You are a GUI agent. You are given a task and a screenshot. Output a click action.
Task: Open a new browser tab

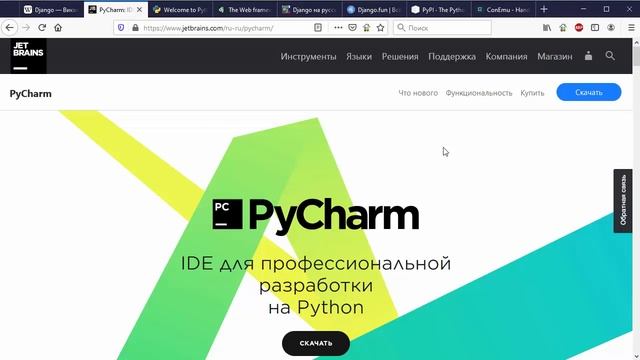[544, 9]
